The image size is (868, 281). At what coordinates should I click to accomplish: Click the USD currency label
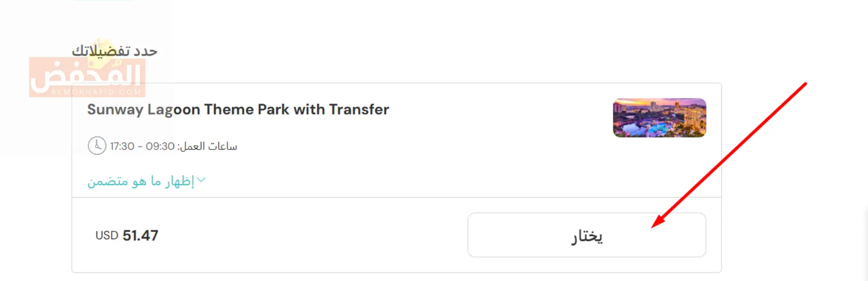107,236
